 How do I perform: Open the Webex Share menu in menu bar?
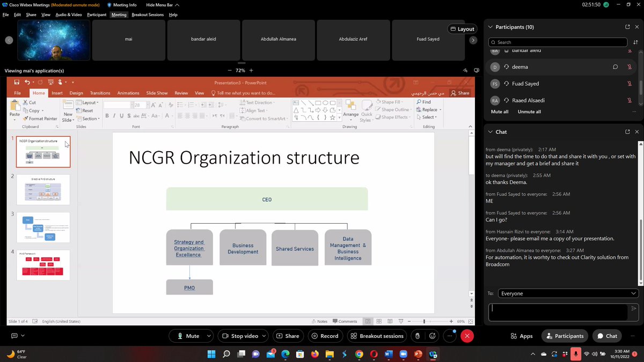pos(31,14)
